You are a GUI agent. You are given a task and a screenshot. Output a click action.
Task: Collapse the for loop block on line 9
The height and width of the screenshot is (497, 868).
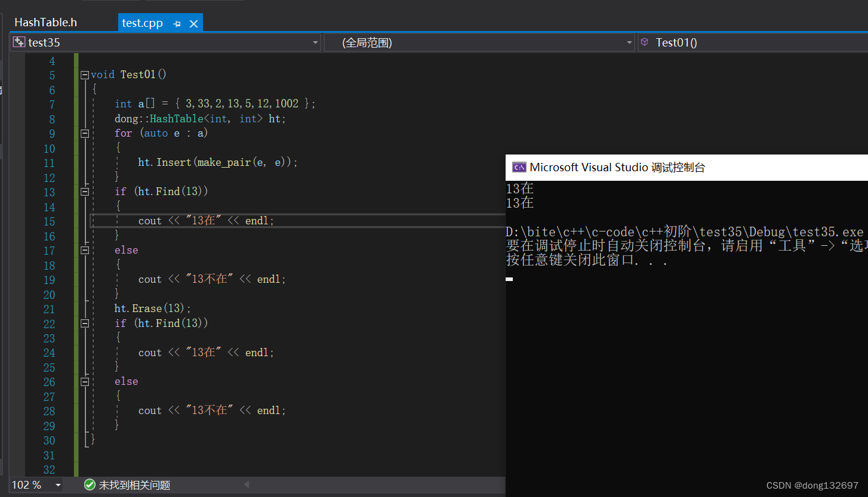click(85, 134)
